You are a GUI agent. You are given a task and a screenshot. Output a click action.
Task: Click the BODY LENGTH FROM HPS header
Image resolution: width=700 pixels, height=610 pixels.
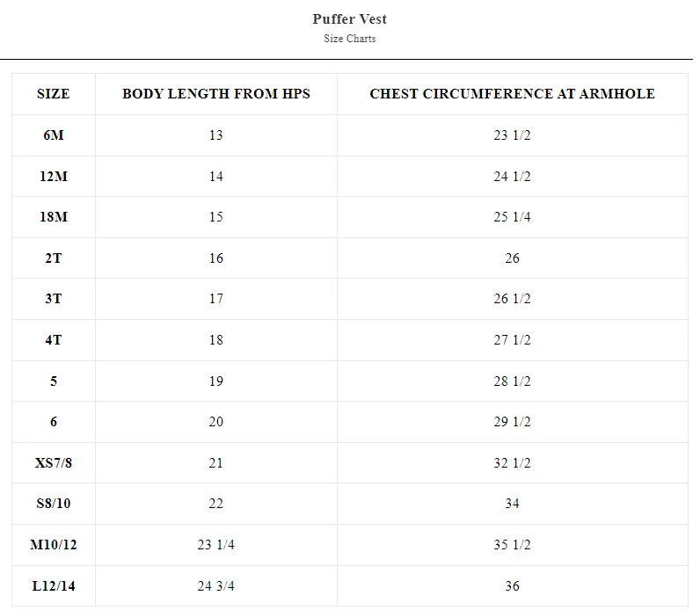coord(216,94)
